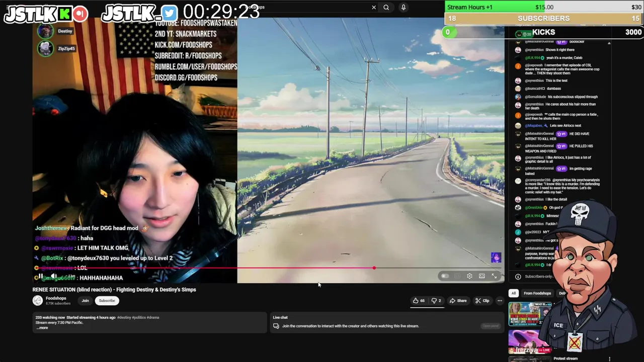Enter fullscreen mode
Image resolution: width=644 pixels, height=362 pixels.
pos(494,276)
